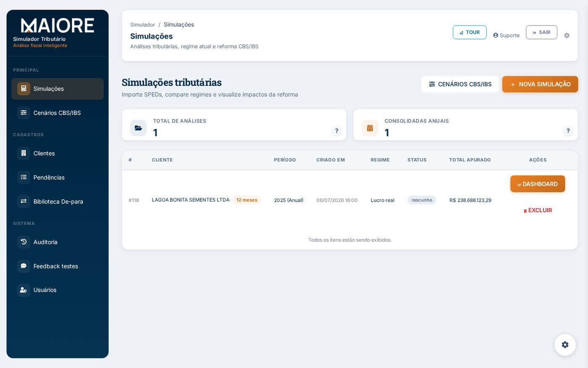Click the small gear icon beside SAIR
The image size is (588, 368).
pos(567,36)
